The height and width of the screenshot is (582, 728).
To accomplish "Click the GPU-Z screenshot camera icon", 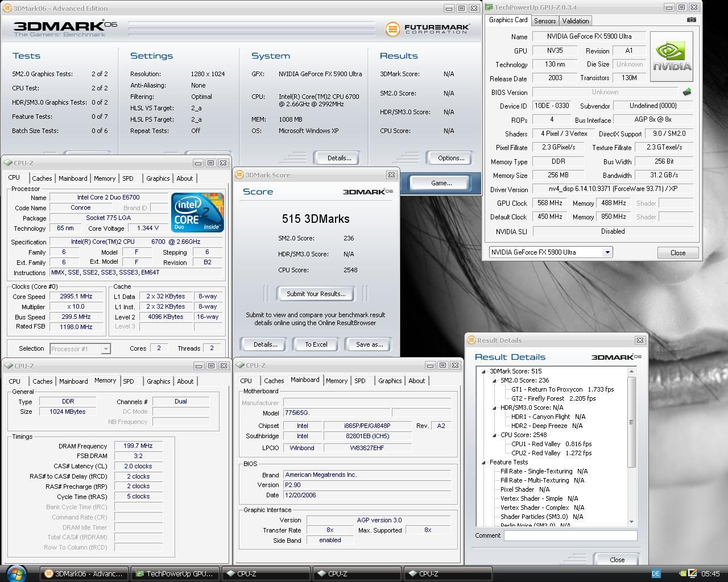I will [x=691, y=20].
